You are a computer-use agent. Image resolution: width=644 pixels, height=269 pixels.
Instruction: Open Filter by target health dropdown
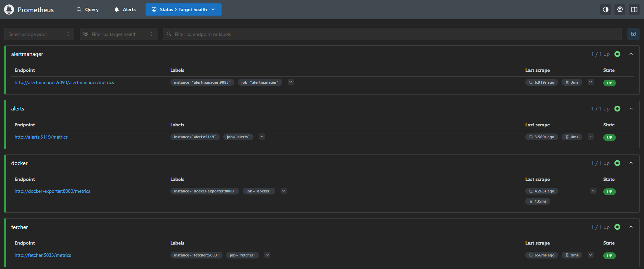[x=118, y=34]
